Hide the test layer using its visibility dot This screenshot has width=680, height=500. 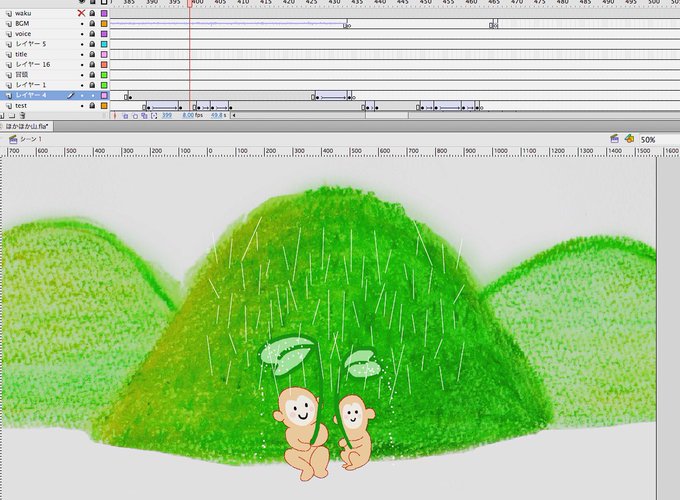pyautogui.click(x=82, y=106)
